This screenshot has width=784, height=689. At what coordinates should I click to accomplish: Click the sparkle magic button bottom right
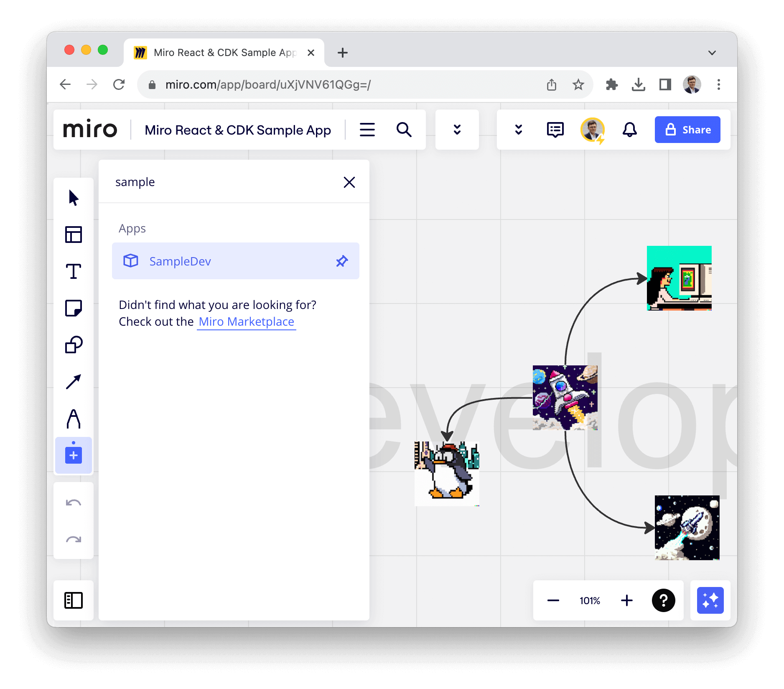click(x=710, y=600)
